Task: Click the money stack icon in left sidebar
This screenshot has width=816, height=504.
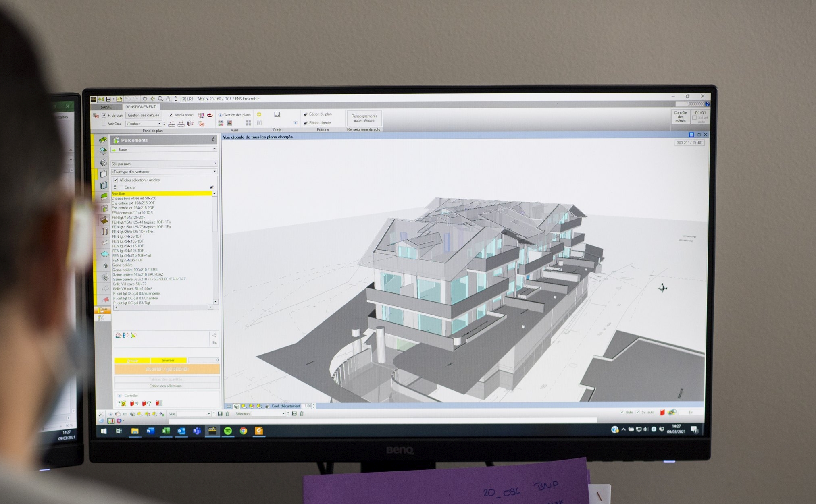Action: tap(103, 140)
